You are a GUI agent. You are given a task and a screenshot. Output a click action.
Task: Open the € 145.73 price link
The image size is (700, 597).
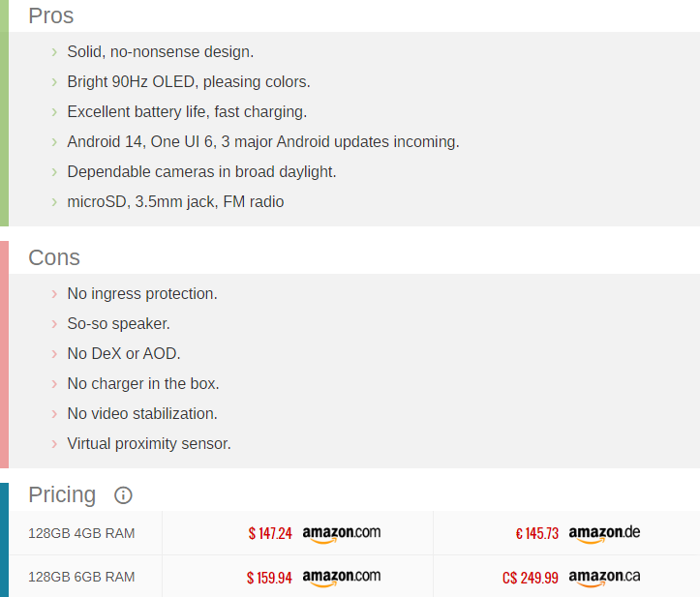[537, 534]
